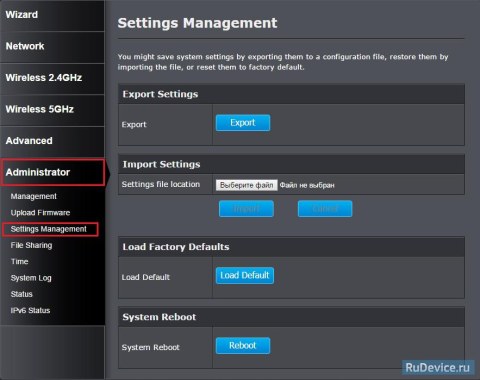Click the 'Export Settings' section heading
The height and width of the screenshot is (380, 480).
tap(160, 94)
